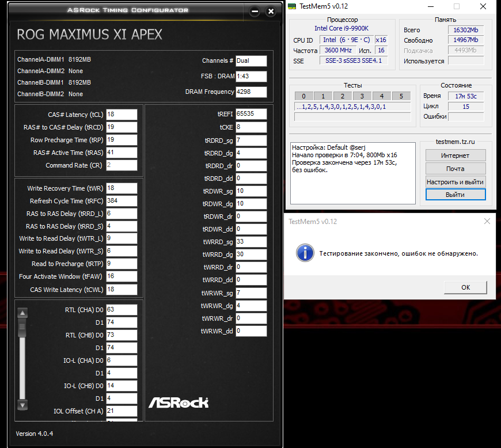Click the tWTR_L value field
This screenshot has width=501, height=448.
click(122, 238)
